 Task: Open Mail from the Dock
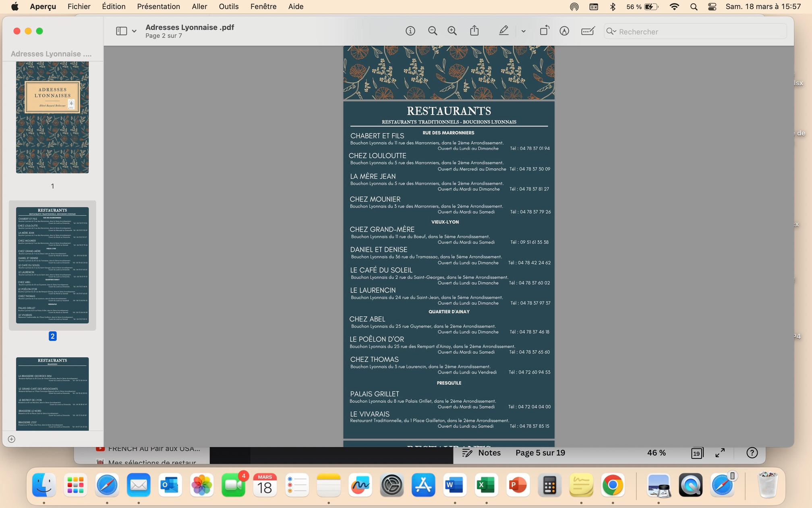click(139, 485)
